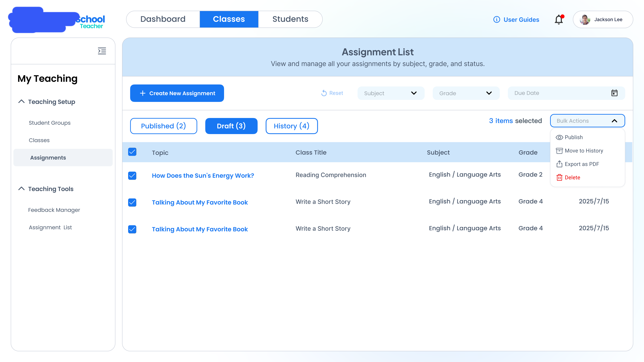Choose Delete from Bulk Actions
The height and width of the screenshot is (362, 644).
[x=587, y=177]
